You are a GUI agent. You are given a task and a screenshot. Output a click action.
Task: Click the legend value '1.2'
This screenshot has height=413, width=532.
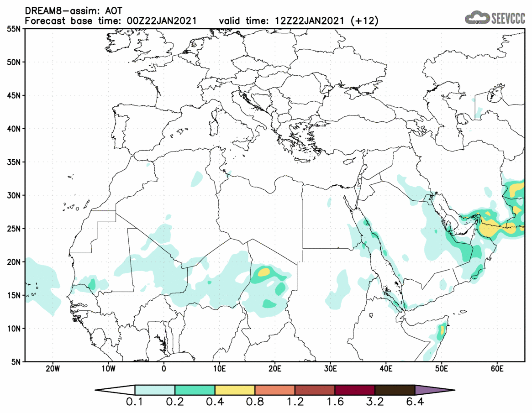pyautogui.click(x=295, y=402)
